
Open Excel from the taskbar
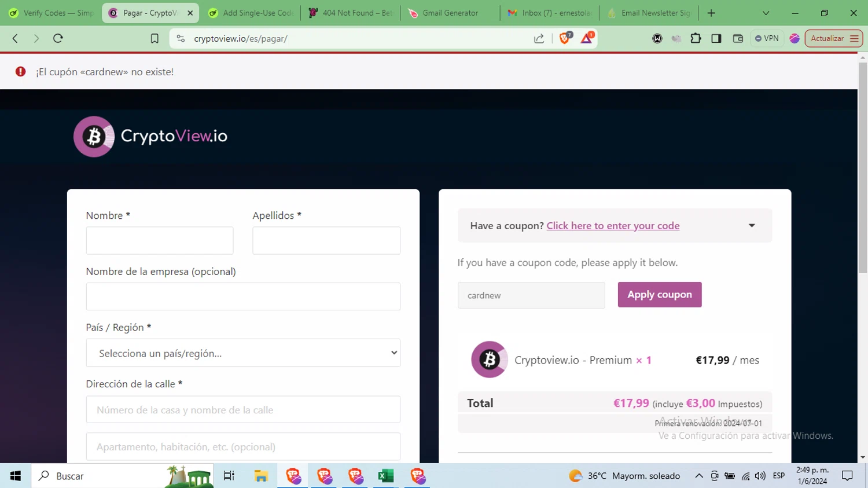pos(385,476)
